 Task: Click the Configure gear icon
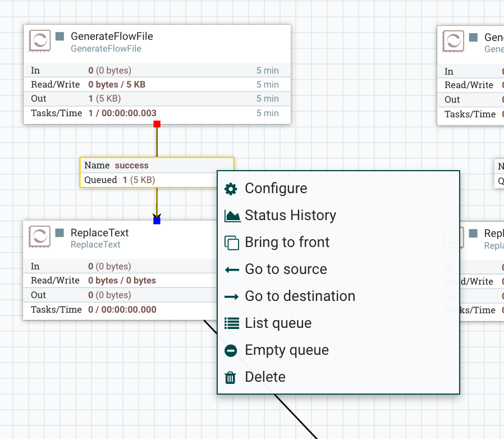231,189
